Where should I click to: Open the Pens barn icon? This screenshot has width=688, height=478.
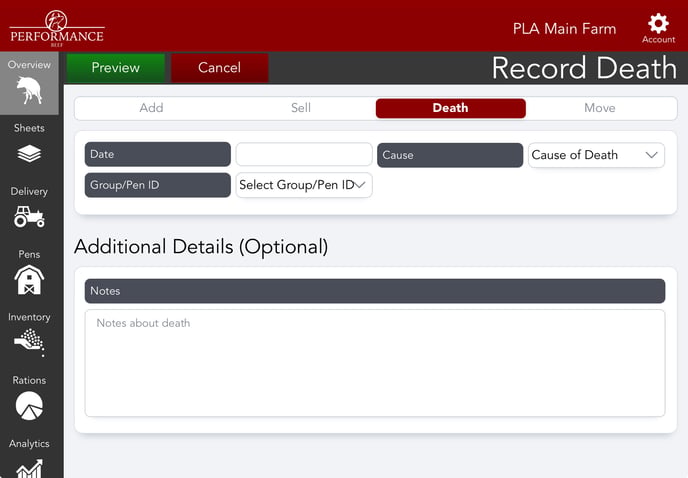click(x=30, y=280)
